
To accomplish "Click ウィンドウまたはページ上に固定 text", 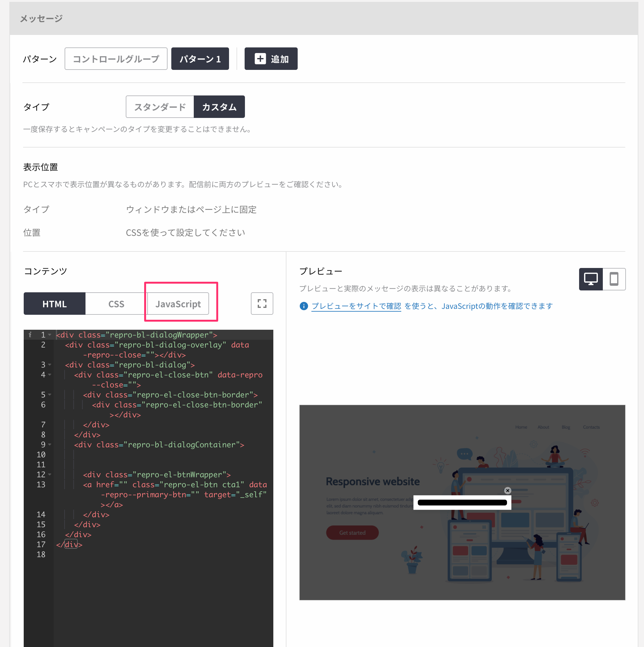I will point(191,210).
